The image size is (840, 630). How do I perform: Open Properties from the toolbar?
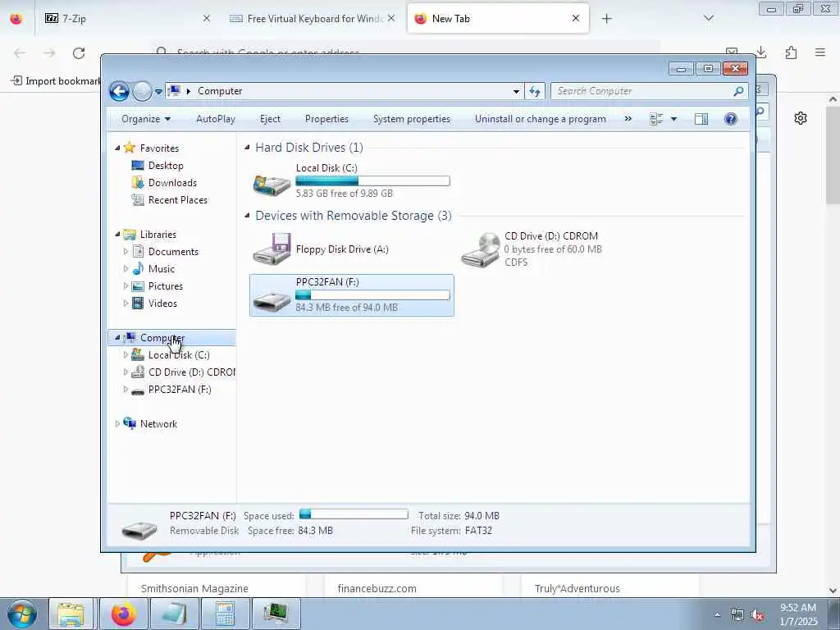click(326, 119)
